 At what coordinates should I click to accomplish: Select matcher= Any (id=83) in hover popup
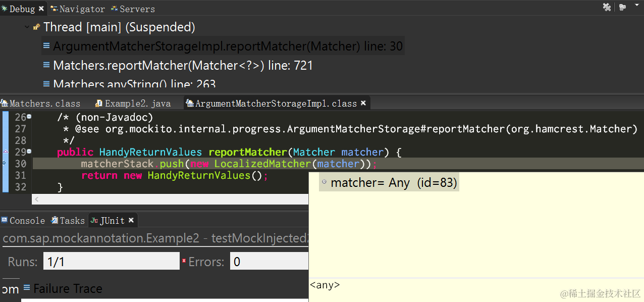click(389, 183)
